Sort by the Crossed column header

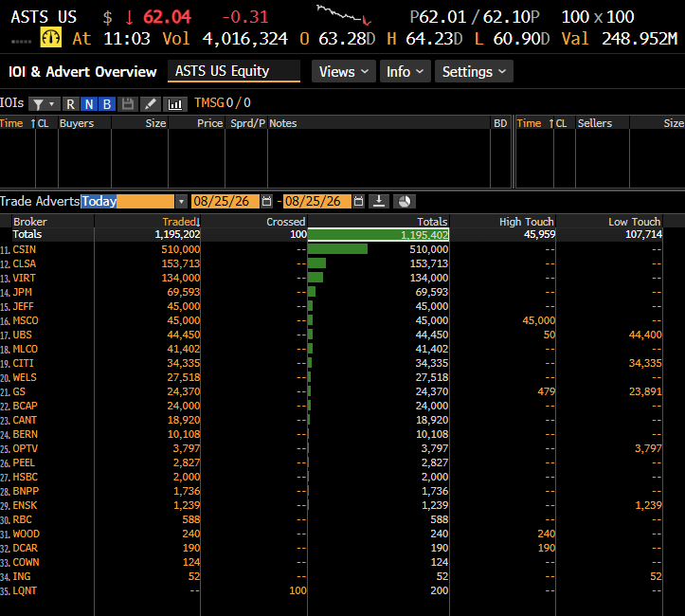(286, 222)
